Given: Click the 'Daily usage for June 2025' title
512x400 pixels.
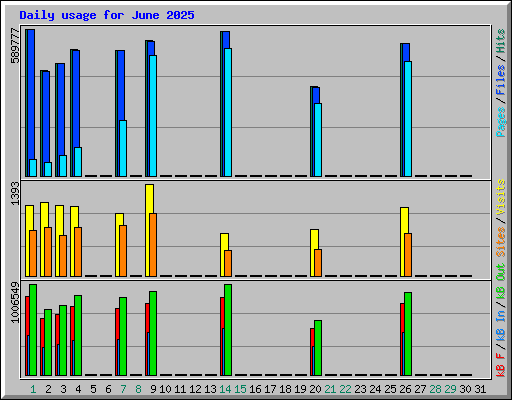Looking at the screenshot, I should click(107, 15).
